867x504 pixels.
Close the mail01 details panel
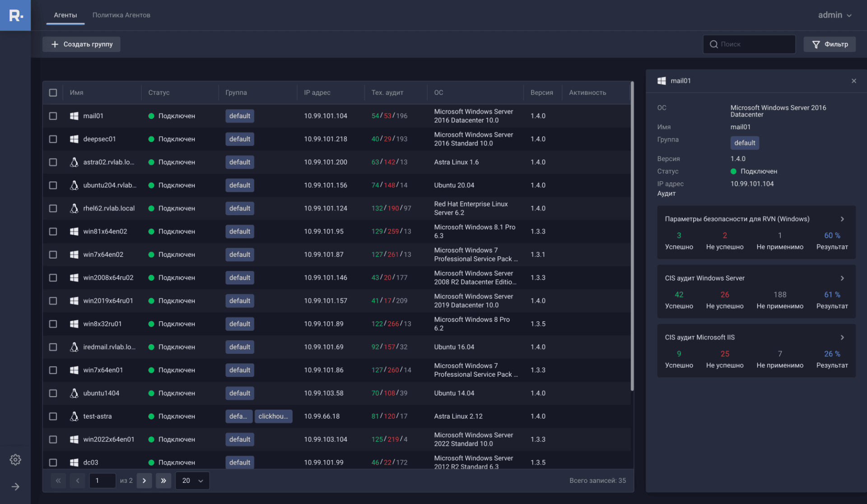853,81
